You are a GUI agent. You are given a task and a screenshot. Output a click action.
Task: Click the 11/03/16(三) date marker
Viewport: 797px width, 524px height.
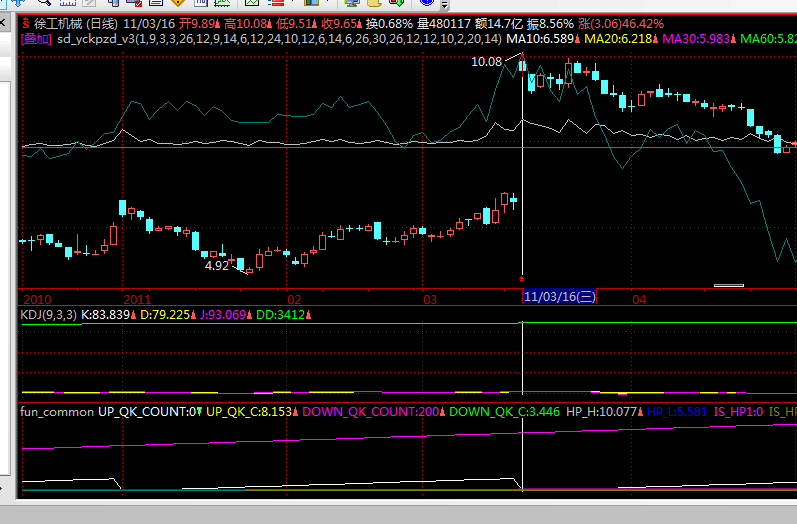pyautogui.click(x=560, y=297)
